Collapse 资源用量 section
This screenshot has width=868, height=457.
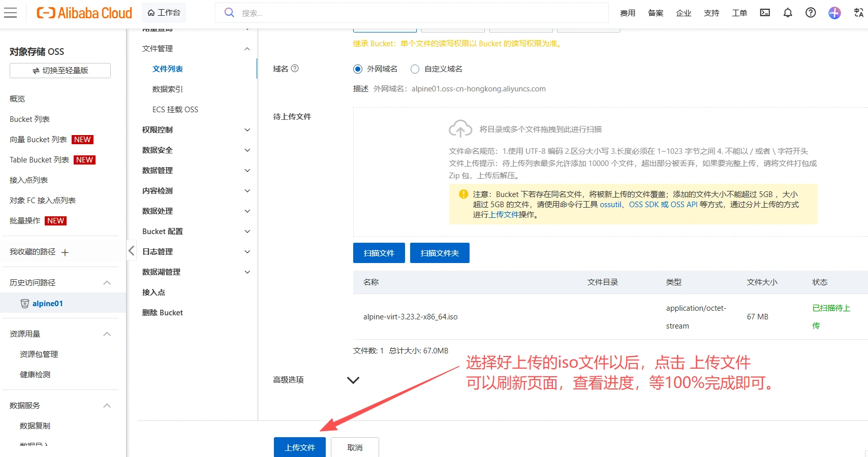pyautogui.click(x=107, y=334)
